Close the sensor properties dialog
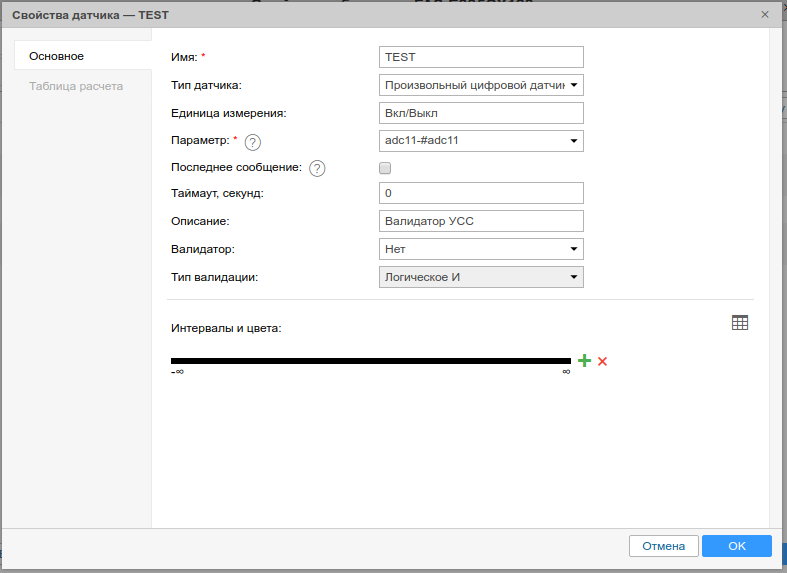 point(765,15)
